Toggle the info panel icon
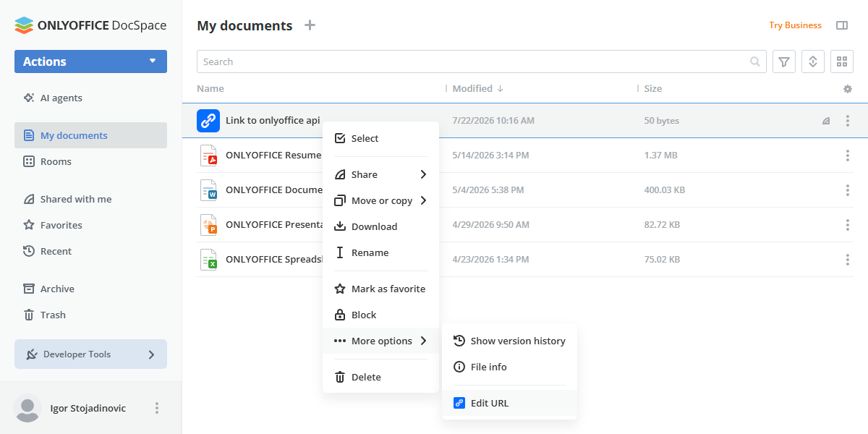 click(842, 25)
